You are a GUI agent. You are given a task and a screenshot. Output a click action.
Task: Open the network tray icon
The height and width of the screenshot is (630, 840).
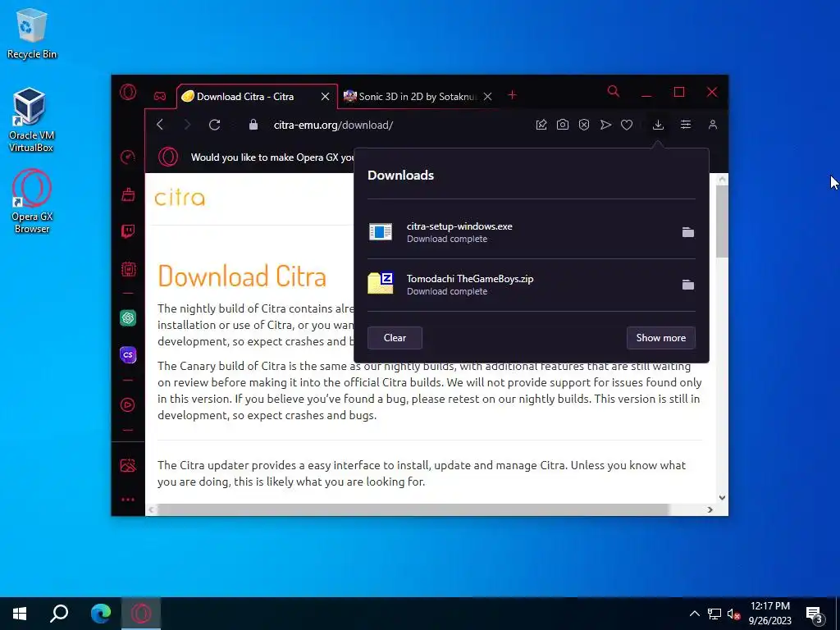coord(714,614)
